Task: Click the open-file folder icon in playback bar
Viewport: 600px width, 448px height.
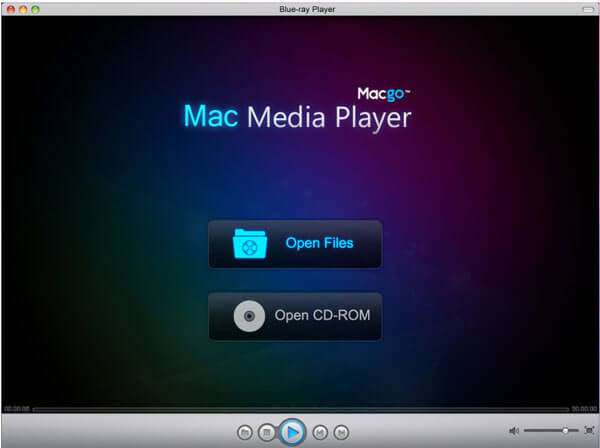Action: [245, 433]
